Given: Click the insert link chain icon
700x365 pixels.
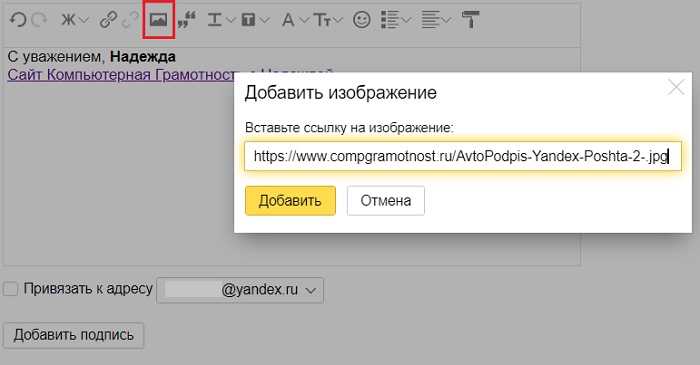Looking at the screenshot, I should pyautogui.click(x=108, y=20).
